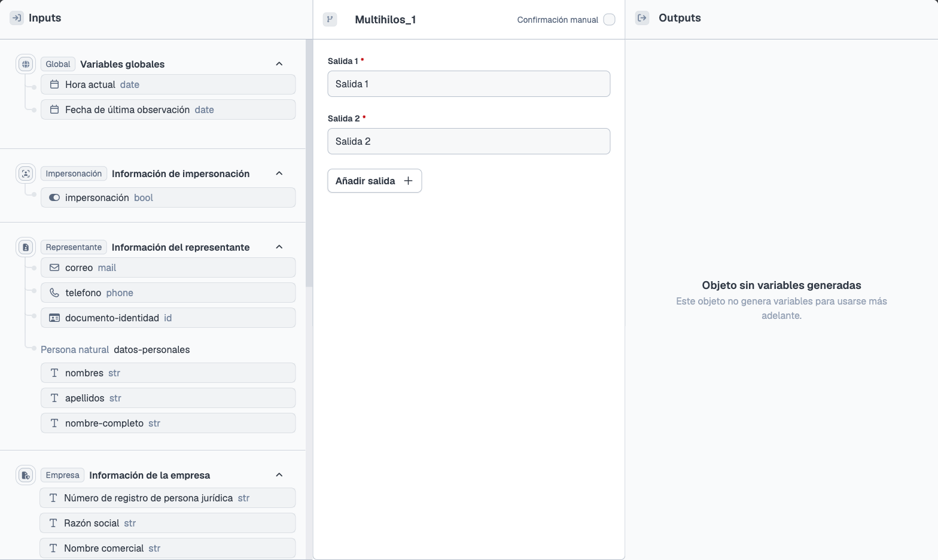Image resolution: width=938 pixels, height=560 pixels.
Task: Click the Salida 1 input field
Action: click(469, 84)
